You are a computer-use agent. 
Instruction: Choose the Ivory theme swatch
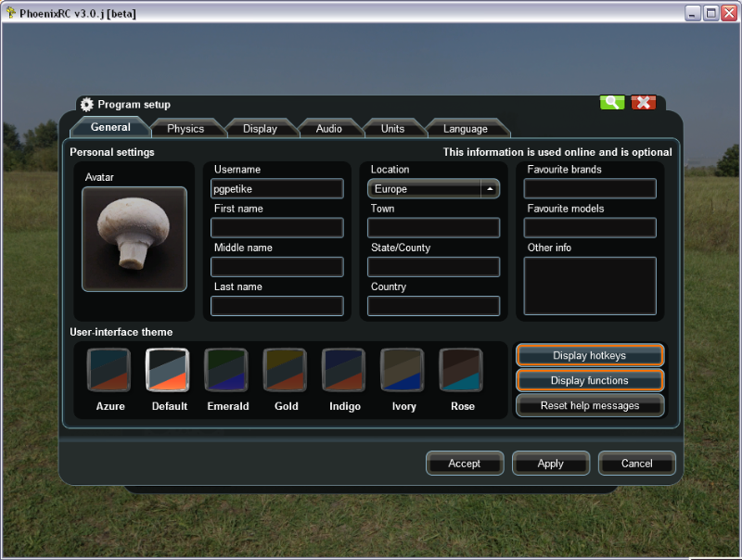point(403,370)
